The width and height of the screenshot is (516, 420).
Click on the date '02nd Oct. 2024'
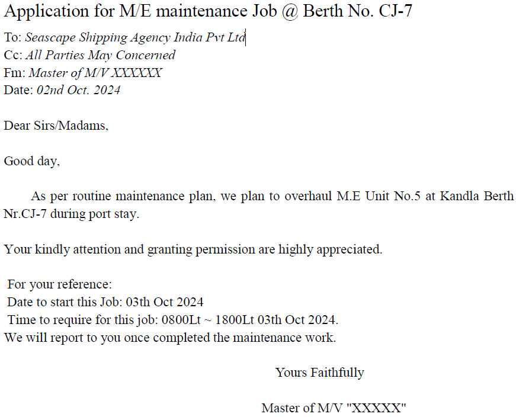(x=78, y=90)
